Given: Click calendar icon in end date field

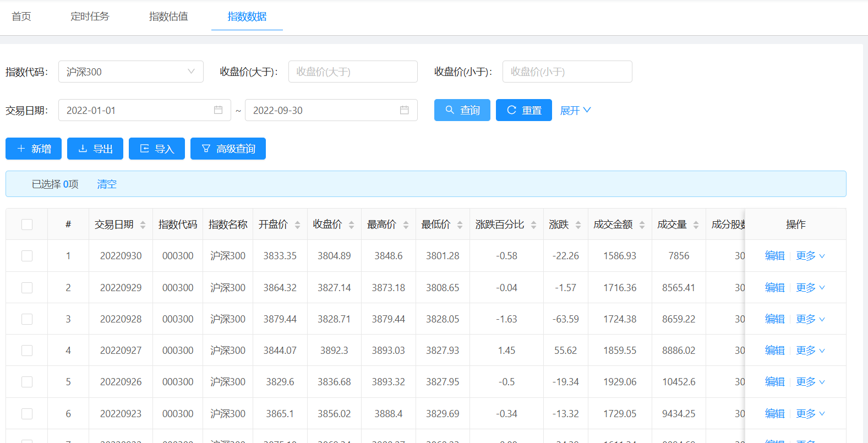Looking at the screenshot, I should (404, 110).
